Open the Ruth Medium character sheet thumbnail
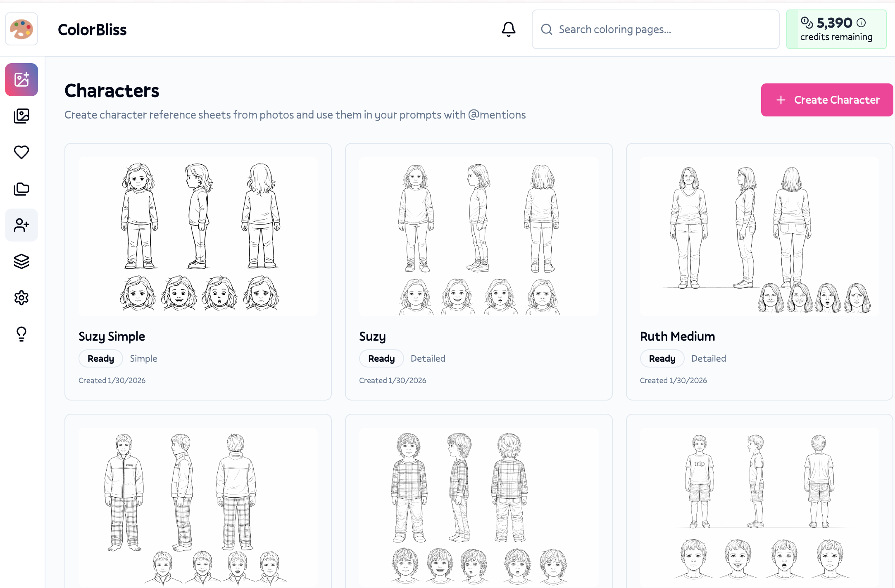 [x=759, y=236]
